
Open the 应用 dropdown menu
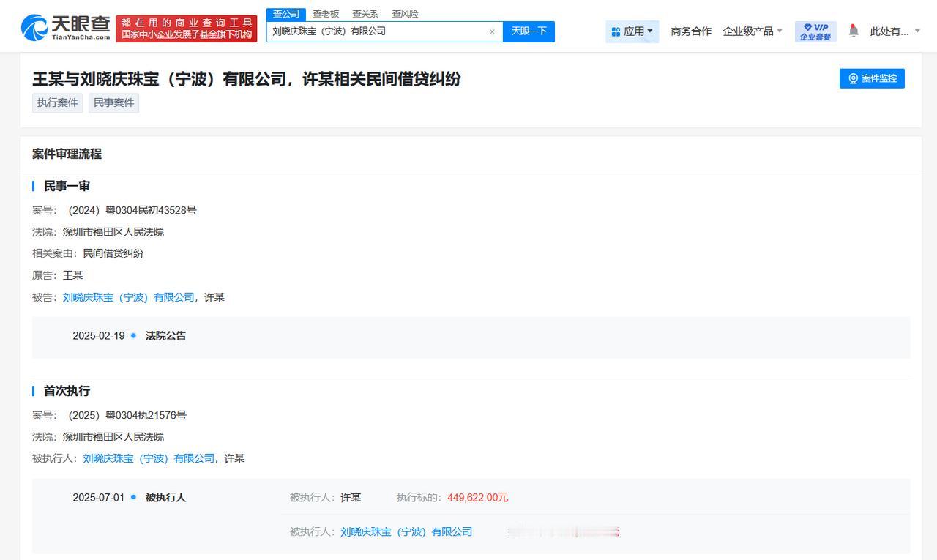pos(632,31)
